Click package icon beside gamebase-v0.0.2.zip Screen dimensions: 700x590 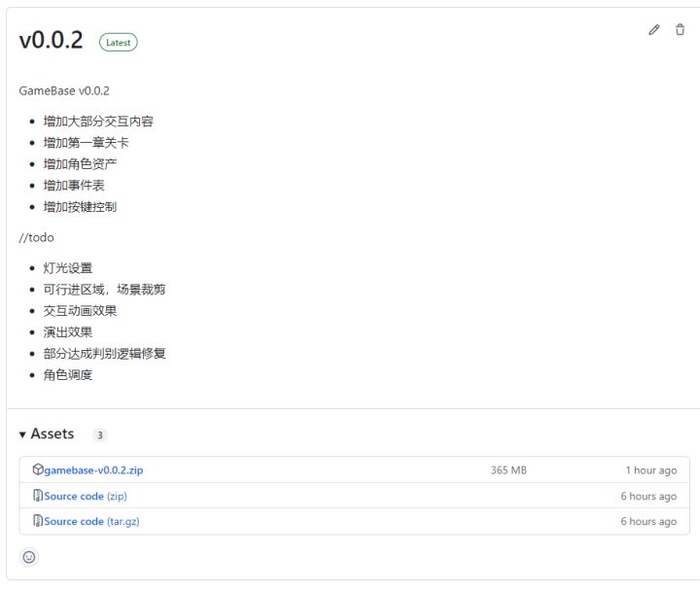point(38,469)
